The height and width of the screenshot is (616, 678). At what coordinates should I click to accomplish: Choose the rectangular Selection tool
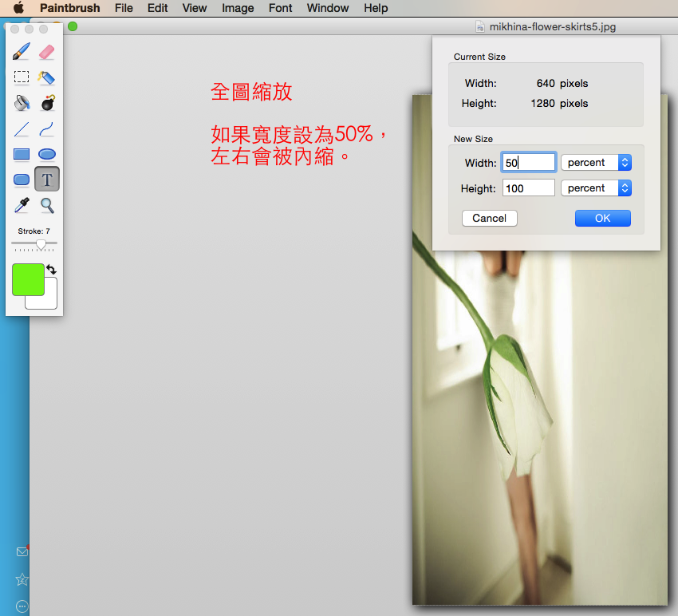[x=22, y=77]
